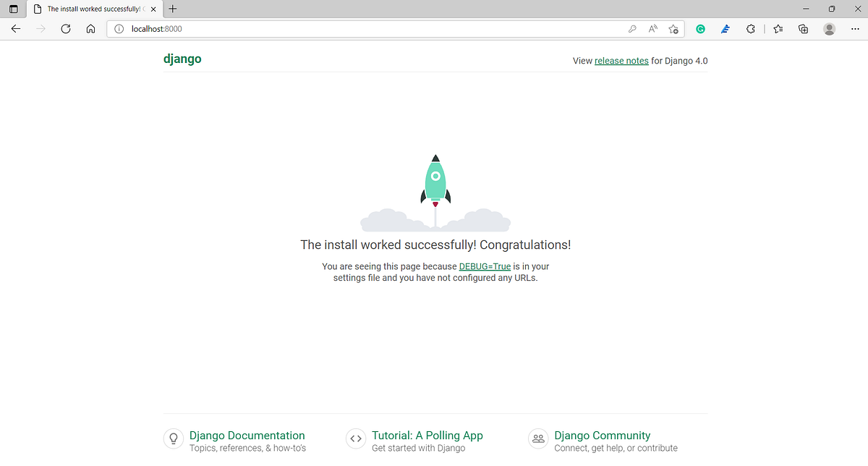Click the community people icon beside Django Community
Screen dimensions: 868x466
click(x=537, y=438)
